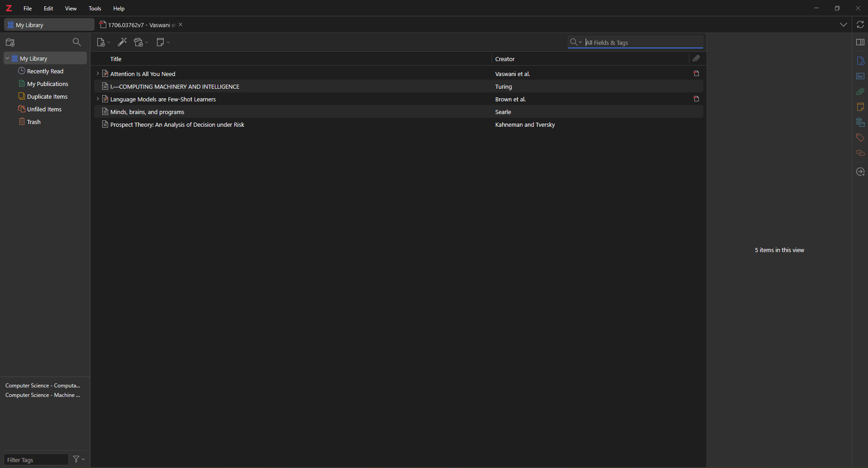Click the Sync with Zotero icon
Image resolution: width=868 pixels, height=468 pixels.
coord(860,25)
